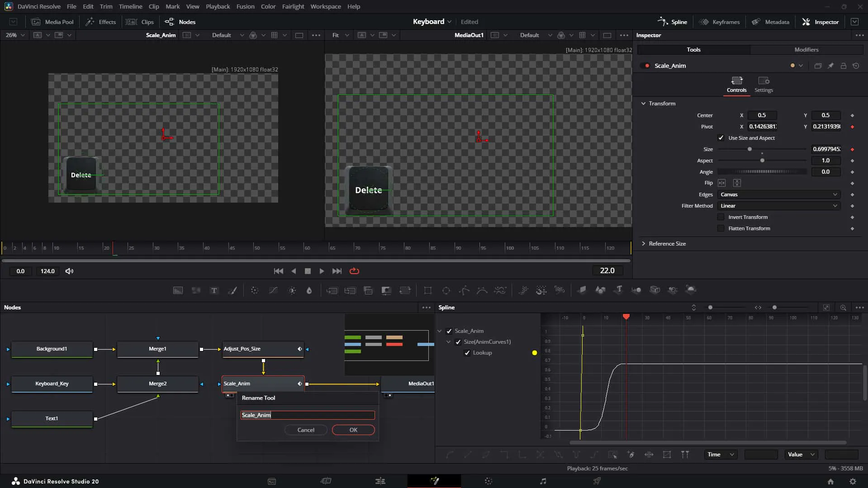
Task: Open project settings gear icon
Action: pyautogui.click(x=853, y=481)
